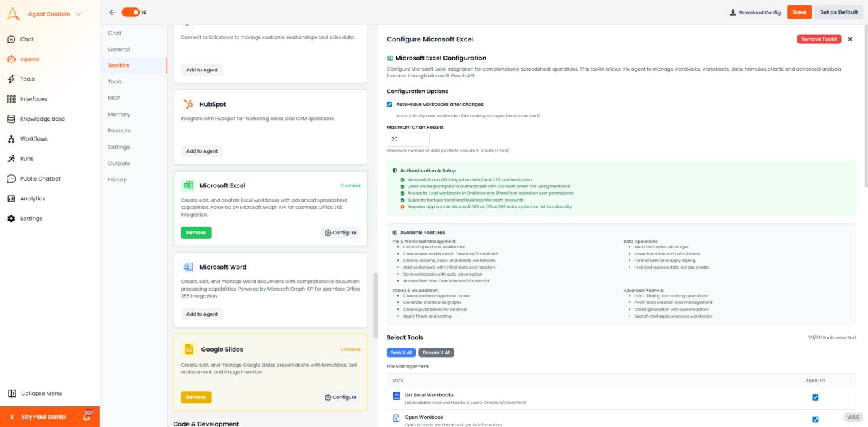This screenshot has width=868, height=427.
Task: Click the configuration panel scrollbar
Action: 865,105
